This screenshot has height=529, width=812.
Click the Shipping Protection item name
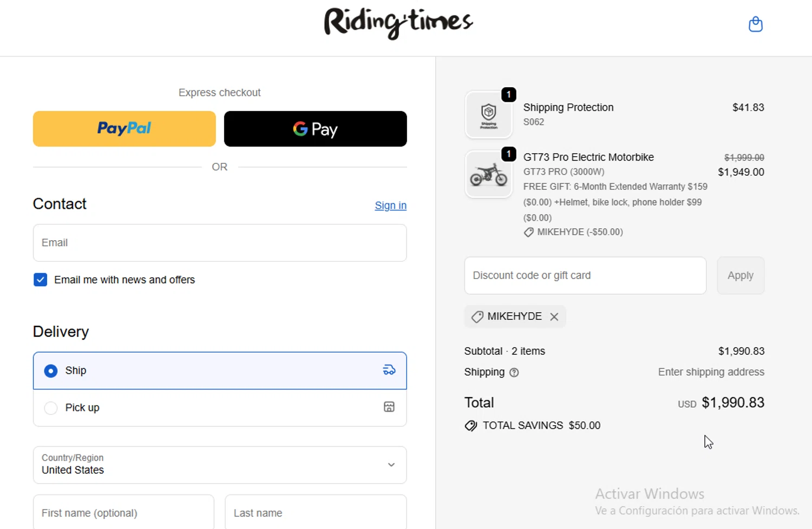(x=568, y=107)
